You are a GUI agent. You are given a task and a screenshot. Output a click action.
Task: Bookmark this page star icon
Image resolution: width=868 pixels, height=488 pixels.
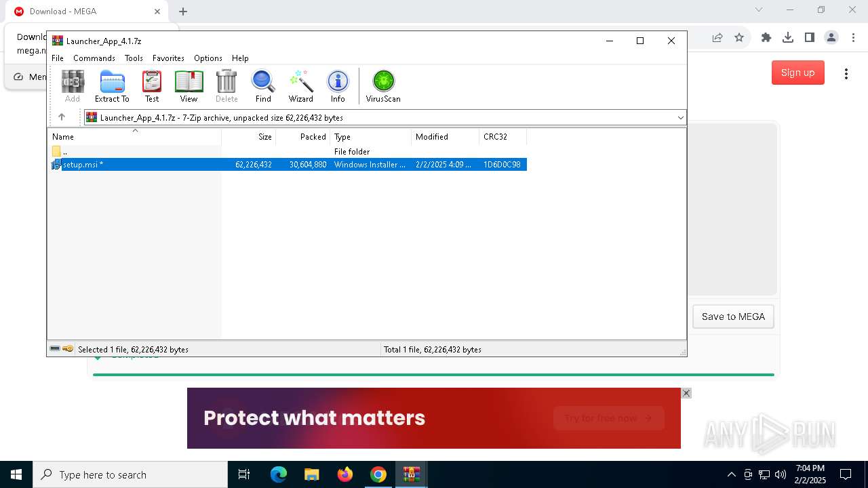(739, 38)
